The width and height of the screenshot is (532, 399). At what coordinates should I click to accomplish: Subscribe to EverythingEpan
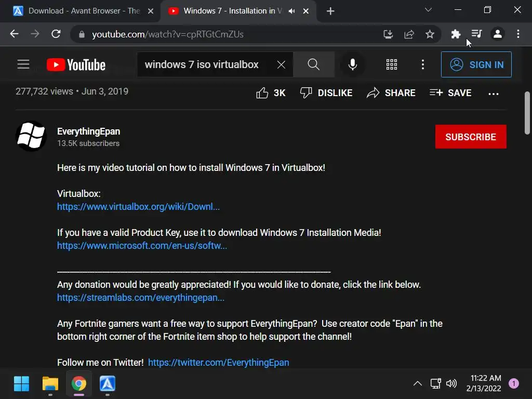(x=471, y=137)
